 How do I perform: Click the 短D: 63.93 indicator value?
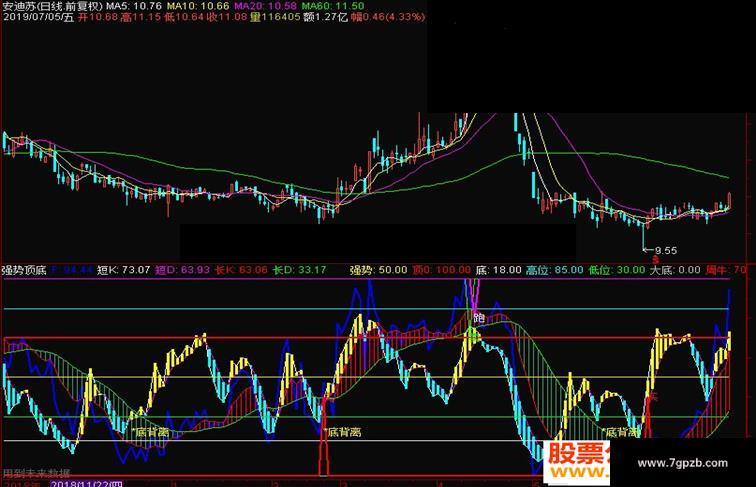pyautogui.click(x=182, y=270)
